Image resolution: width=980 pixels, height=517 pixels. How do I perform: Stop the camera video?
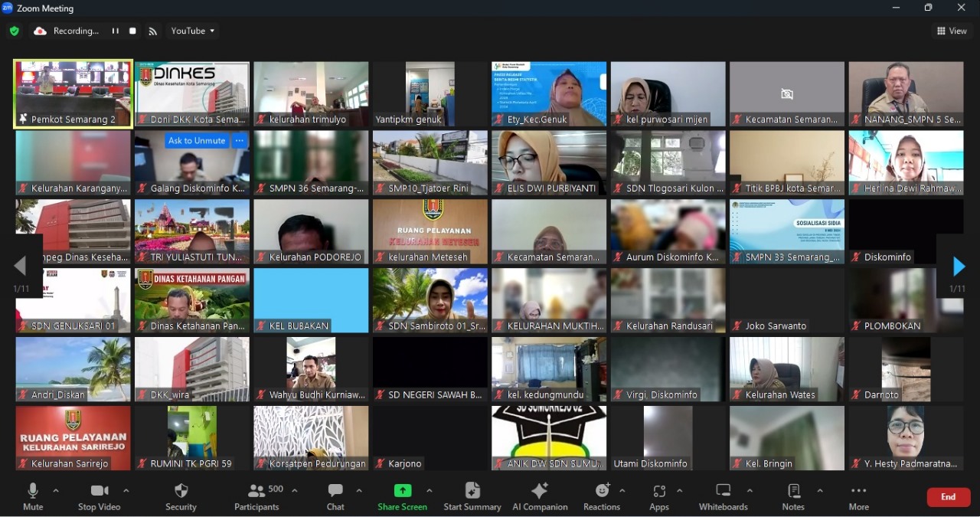pyautogui.click(x=99, y=496)
